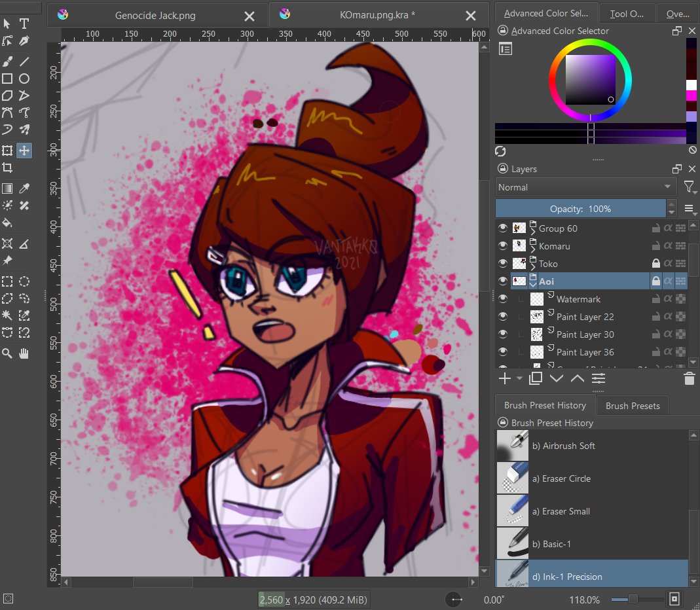Move the layer up with the arrow
Viewport: 700px width, 610px height.
pyautogui.click(x=578, y=379)
